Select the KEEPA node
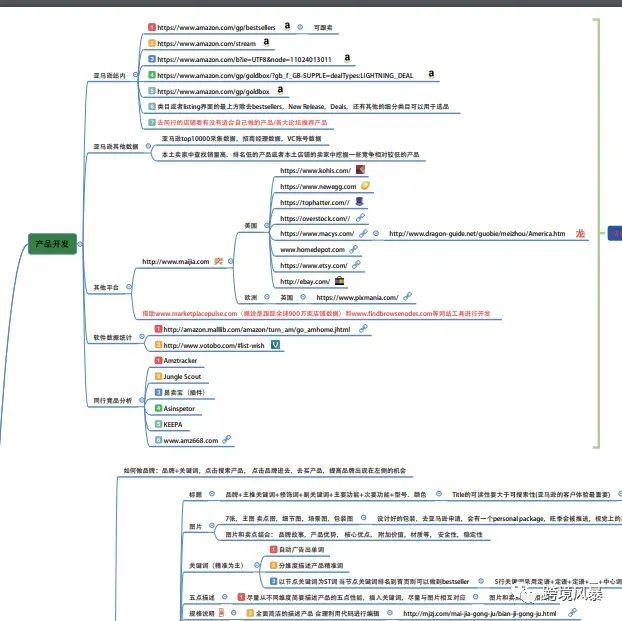The image size is (622, 621). (x=173, y=424)
